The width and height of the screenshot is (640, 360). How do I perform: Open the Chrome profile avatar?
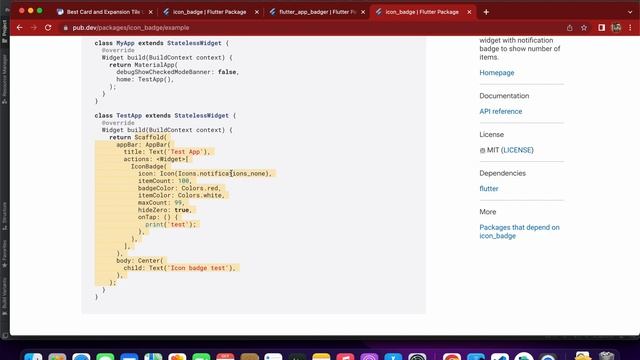pyautogui.click(x=616, y=28)
